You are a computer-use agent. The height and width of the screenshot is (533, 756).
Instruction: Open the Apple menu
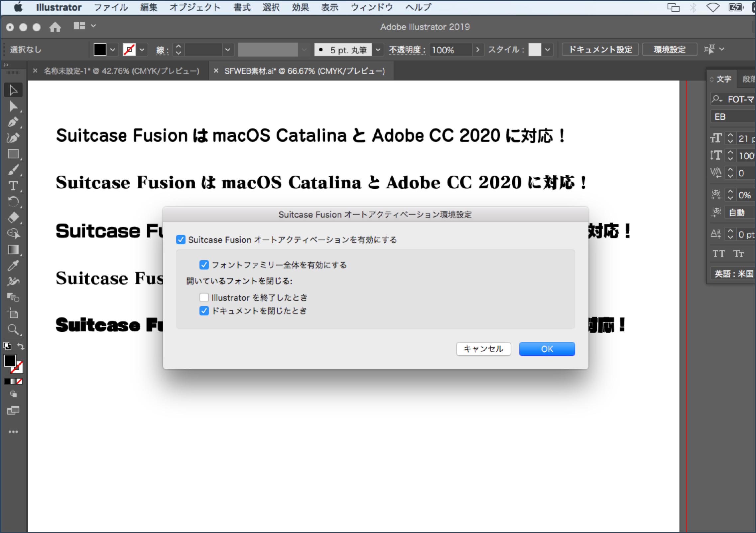click(18, 7)
